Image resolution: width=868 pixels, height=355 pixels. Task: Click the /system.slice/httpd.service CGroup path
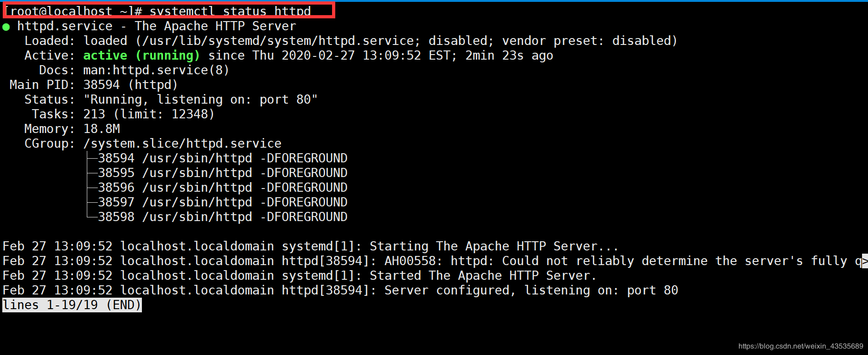182,144
